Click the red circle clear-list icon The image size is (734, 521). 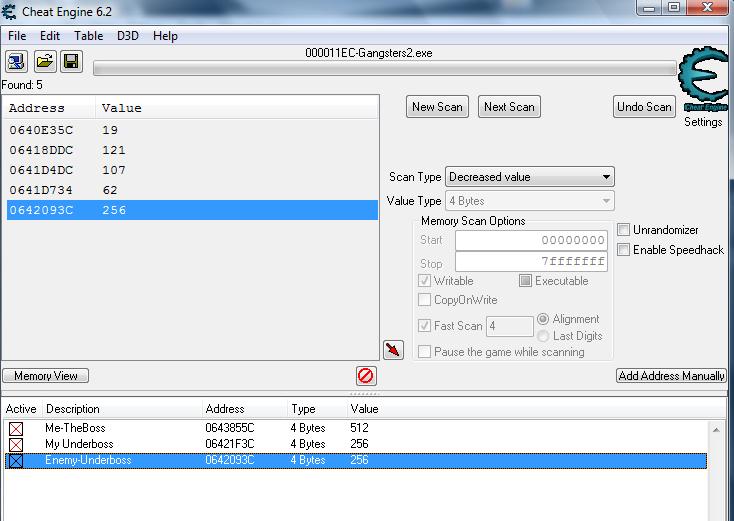click(x=366, y=375)
